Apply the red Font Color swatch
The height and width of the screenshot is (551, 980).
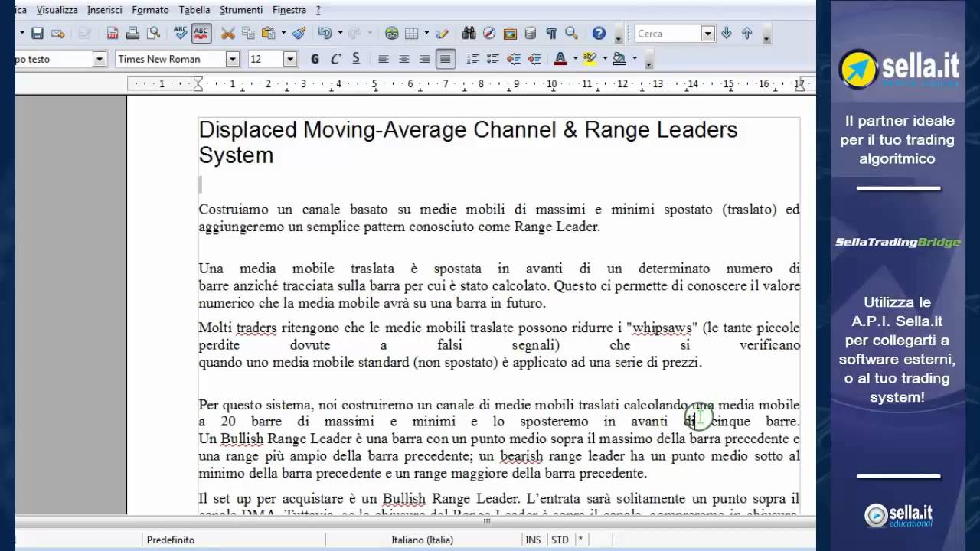point(560,59)
